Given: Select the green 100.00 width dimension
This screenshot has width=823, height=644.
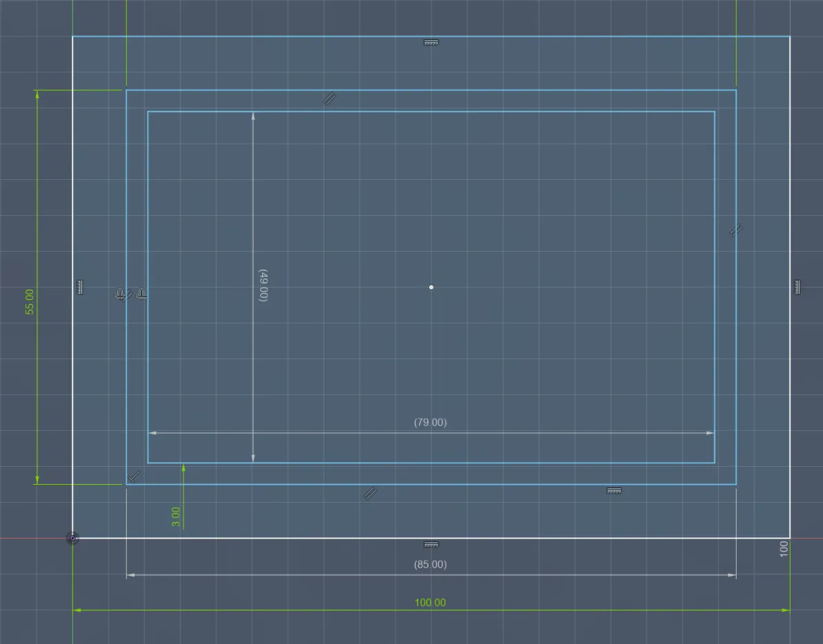Looking at the screenshot, I should tap(430, 603).
